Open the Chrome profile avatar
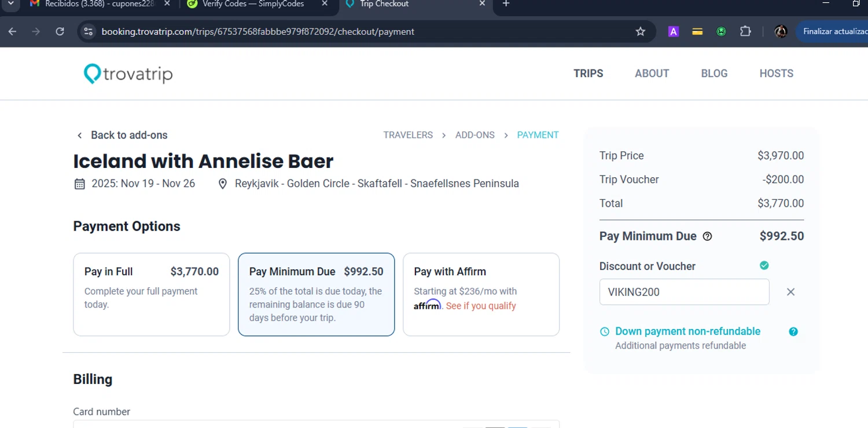This screenshot has height=428, width=868. 781,32
